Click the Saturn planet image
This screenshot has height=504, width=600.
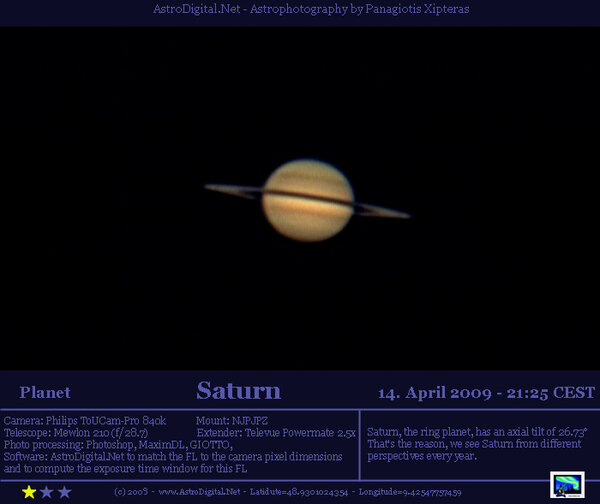[307, 198]
